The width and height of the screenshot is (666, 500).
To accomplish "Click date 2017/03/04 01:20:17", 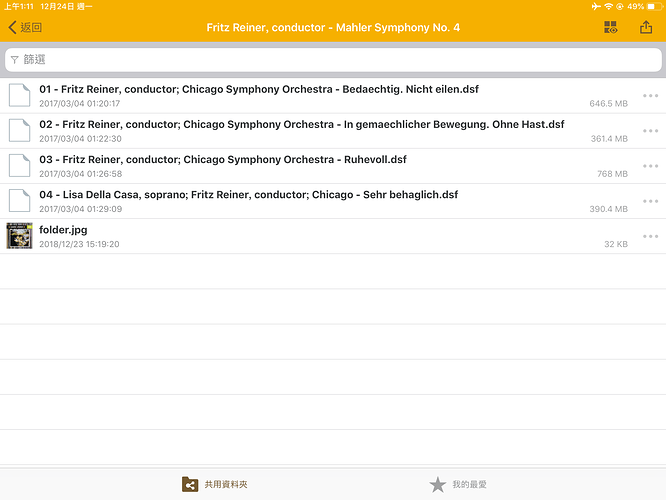I will point(80,104).
